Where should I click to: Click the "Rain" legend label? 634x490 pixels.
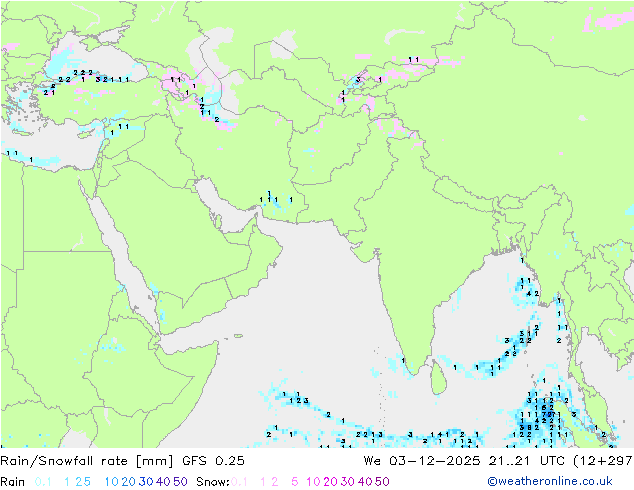click(x=13, y=482)
